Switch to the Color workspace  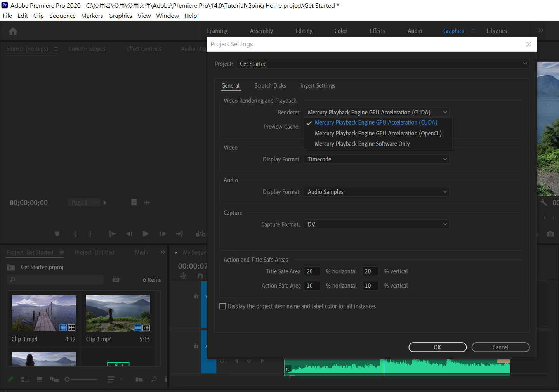341,31
